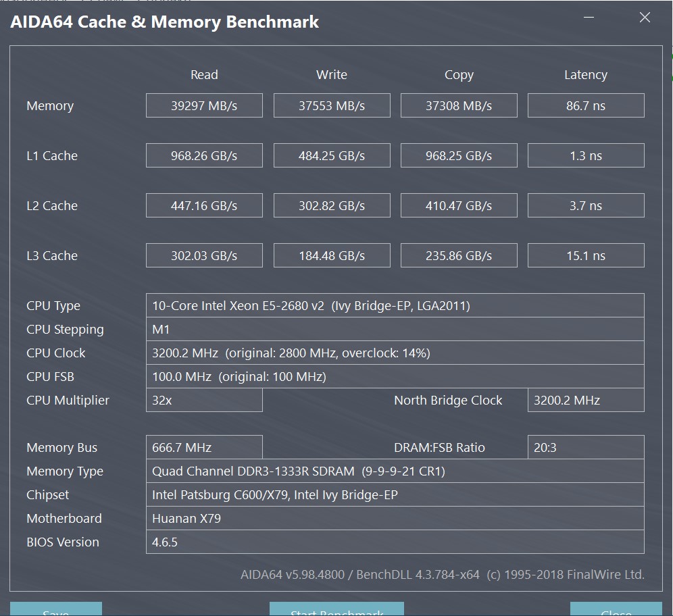
Task: Click the L2 Cache row label
Action: coord(52,205)
